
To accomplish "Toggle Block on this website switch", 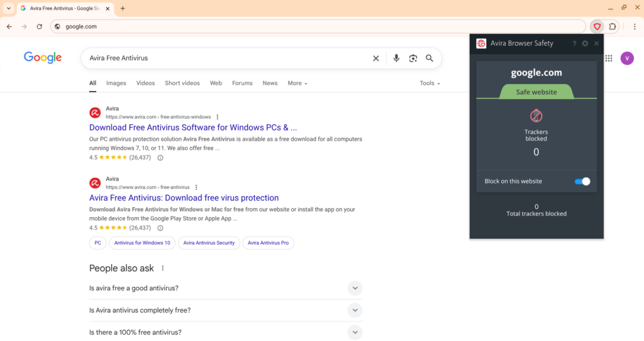I will tap(582, 181).
